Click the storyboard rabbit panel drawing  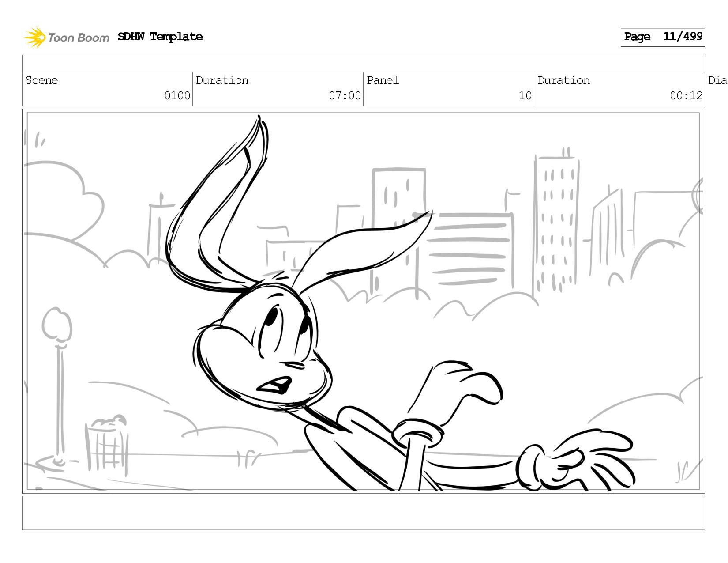tap(363, 301)
